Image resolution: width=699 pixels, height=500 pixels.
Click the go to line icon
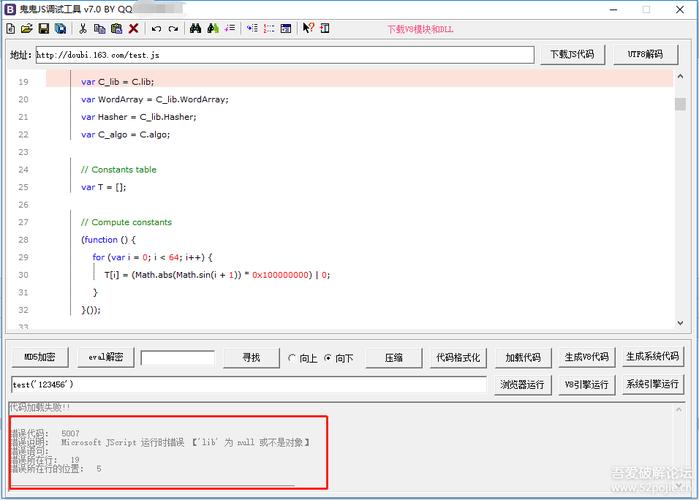(x=230, y=29)
